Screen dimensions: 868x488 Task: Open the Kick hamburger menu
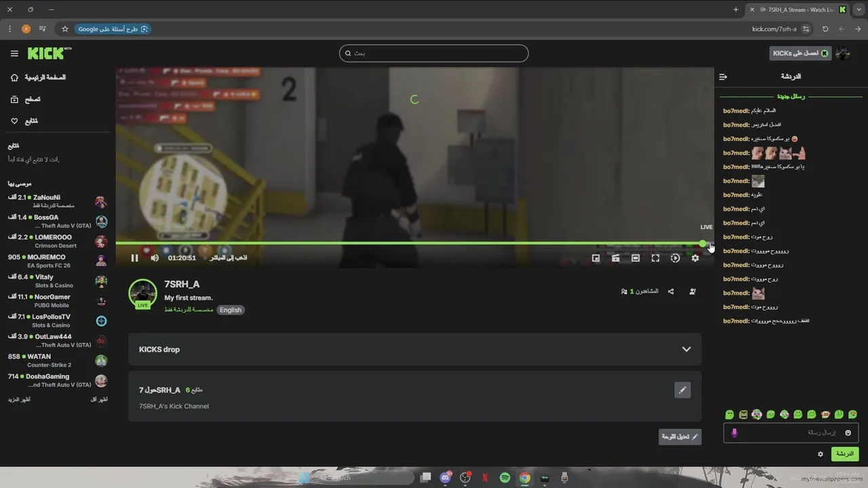(14, 54)
